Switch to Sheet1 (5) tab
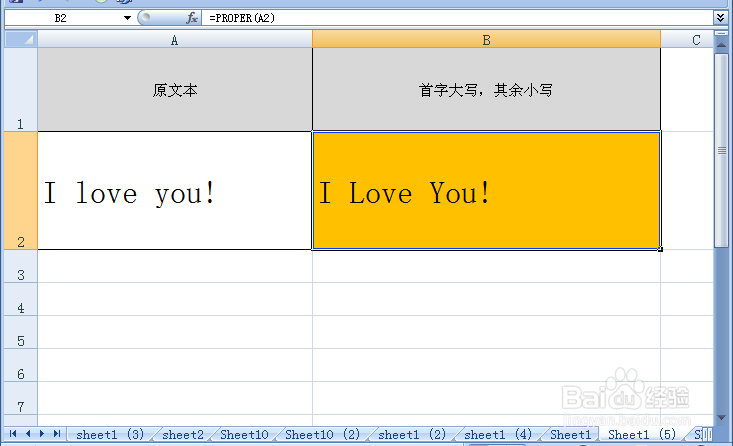733x446 pixels. [642, 434]
